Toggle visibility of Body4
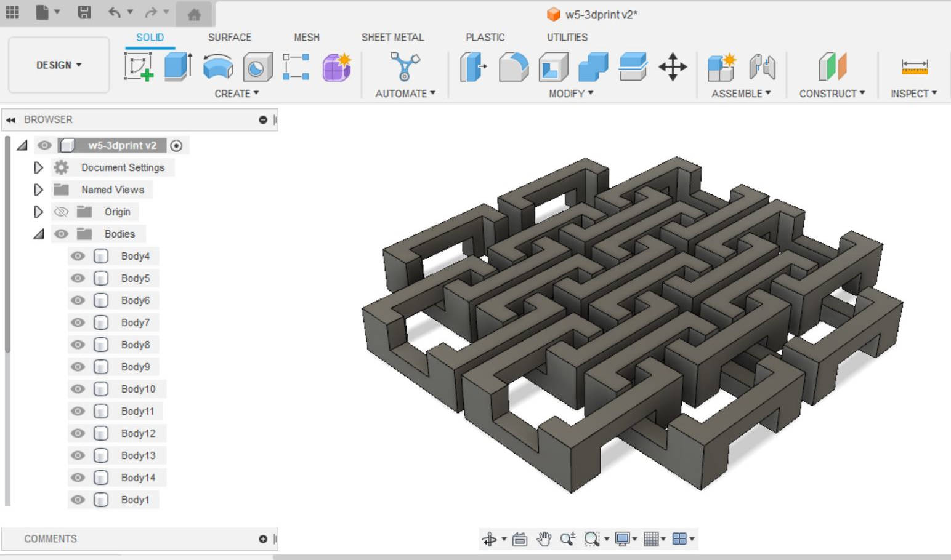 [x=78, y=256]
